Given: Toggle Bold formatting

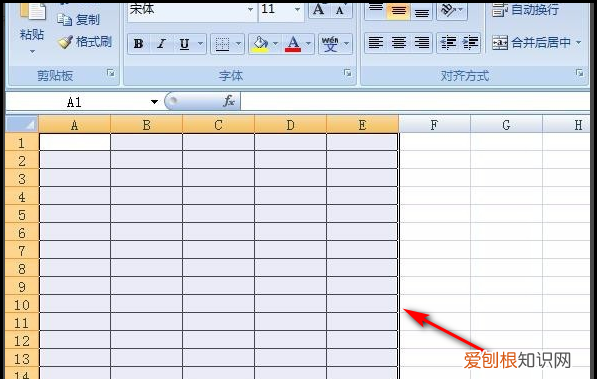Looking at the screenshot, I should [x=139, y=44].
